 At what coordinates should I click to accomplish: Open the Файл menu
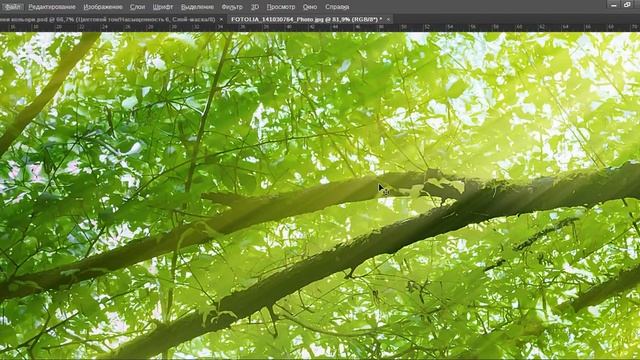[13, 7]
